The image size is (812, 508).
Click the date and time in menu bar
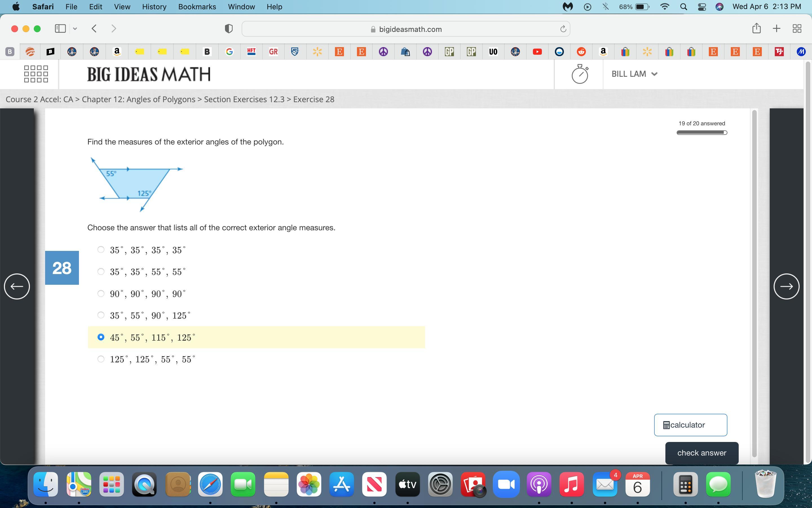[x=767, y=7]
